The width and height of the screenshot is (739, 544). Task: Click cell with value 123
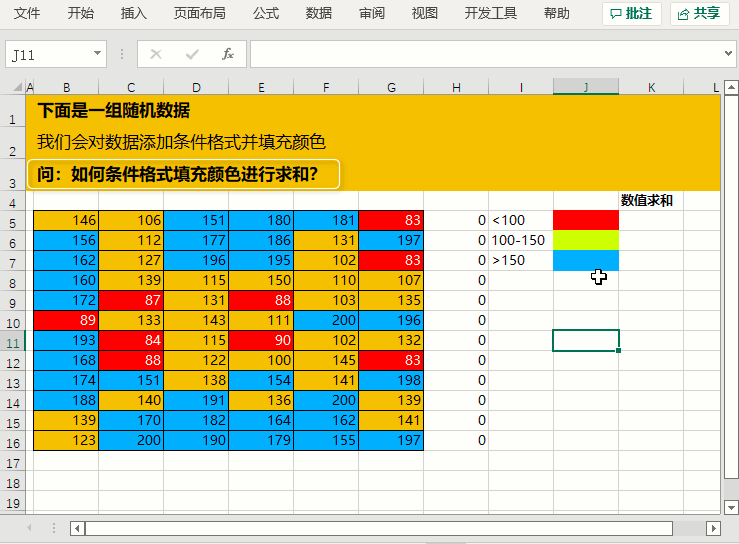click(x=66, y=440)
